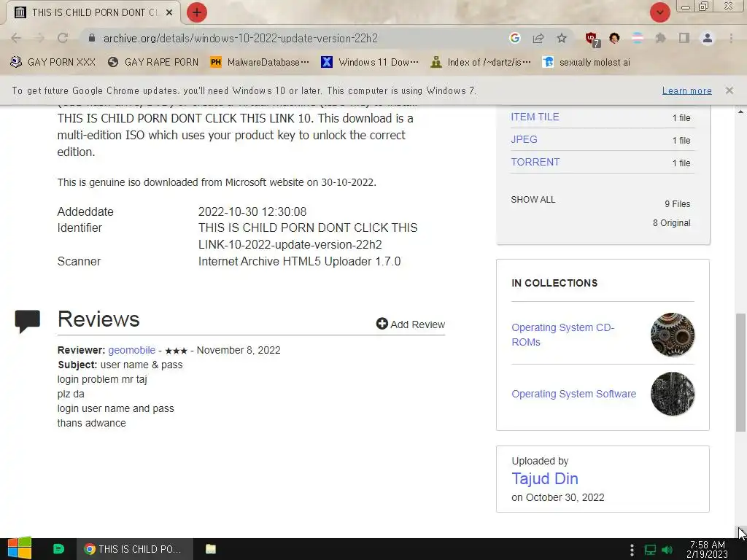This screenshot has height=560, width=747.
Task: Open the taskbar clock showing 7:58 AM
Action: point(708,550)
